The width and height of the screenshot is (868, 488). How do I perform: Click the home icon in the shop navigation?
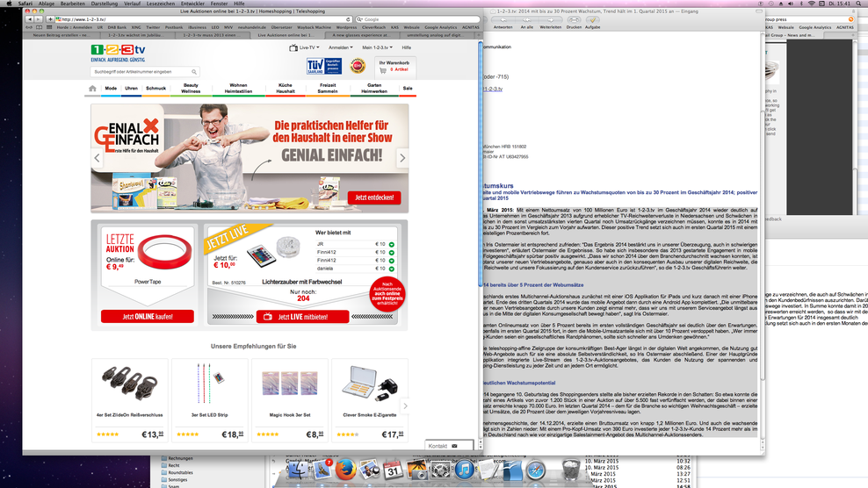pyautogui.click(x=92, y=89)
